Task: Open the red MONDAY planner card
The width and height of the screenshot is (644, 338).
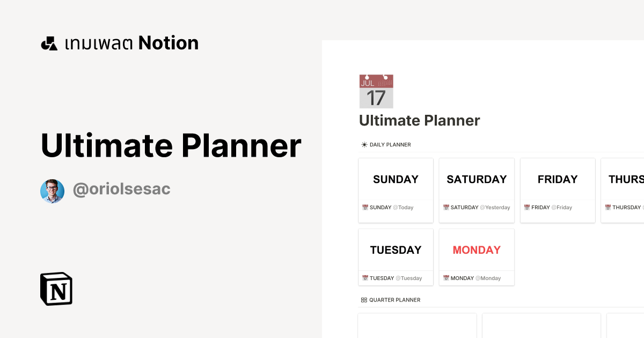Action: click(x=477, y=249)
